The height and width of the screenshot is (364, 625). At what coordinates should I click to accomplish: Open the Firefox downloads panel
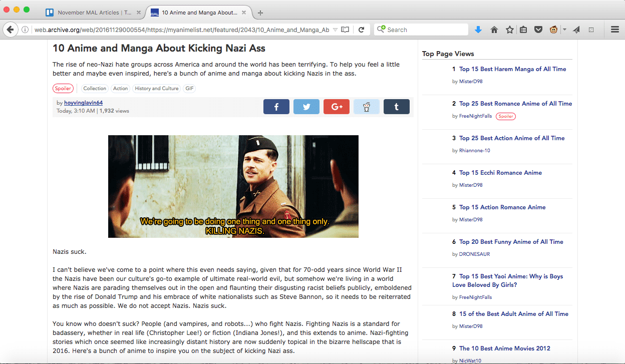[478, 30]
